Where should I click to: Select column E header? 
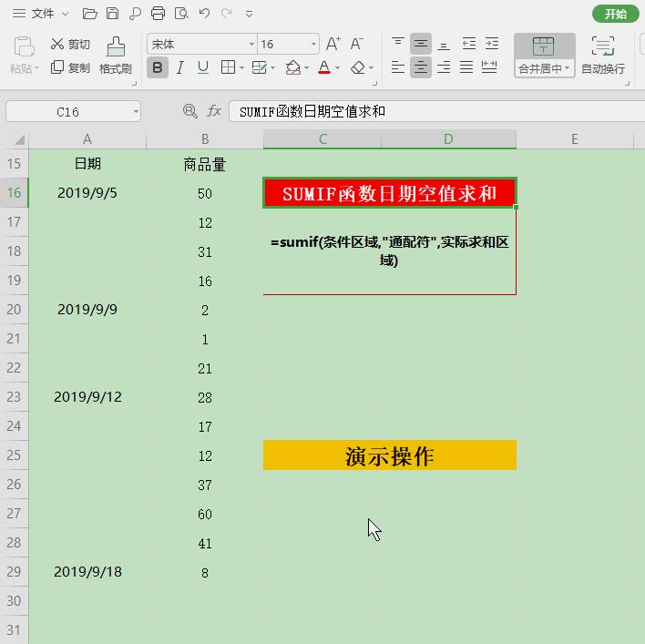[575, 139]
